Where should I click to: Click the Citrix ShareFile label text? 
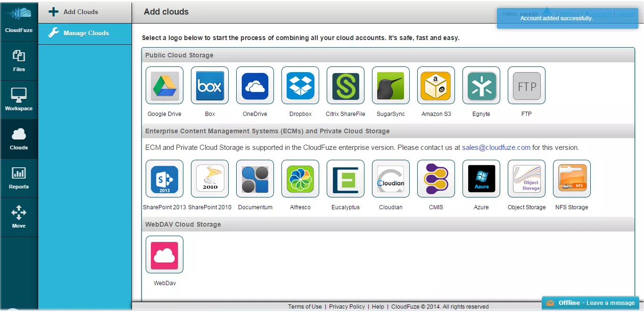346,114
